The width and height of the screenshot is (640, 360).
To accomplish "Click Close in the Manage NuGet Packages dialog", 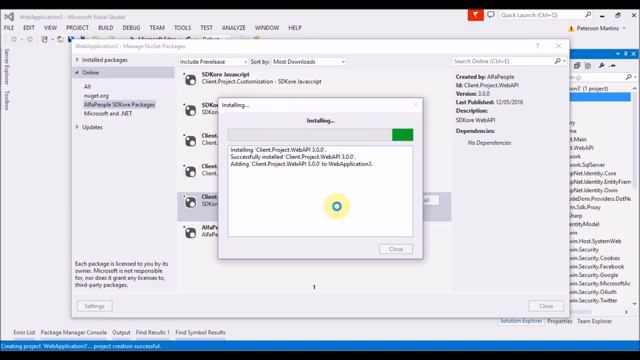I will click(546, 306).
